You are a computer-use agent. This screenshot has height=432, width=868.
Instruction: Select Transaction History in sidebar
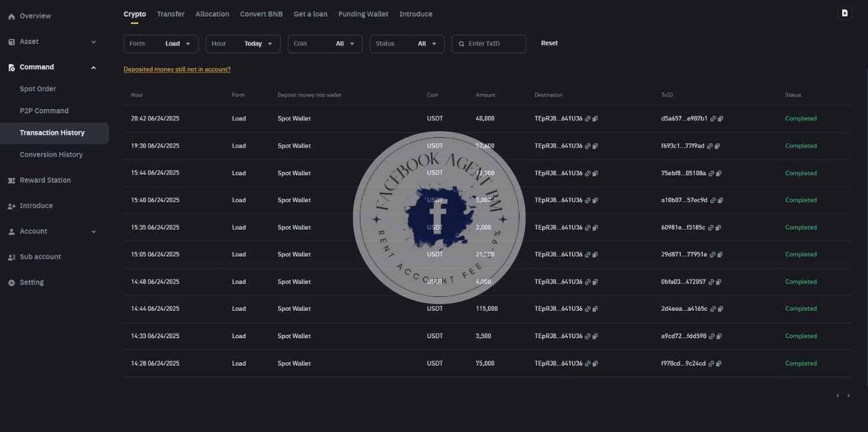(x=55, y=133)
